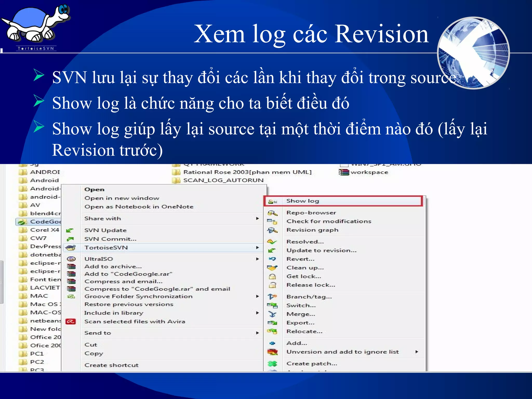Click the Avira red umbrella icon
The width and height of the screenshot is (532, 399).
pos(71,322)
